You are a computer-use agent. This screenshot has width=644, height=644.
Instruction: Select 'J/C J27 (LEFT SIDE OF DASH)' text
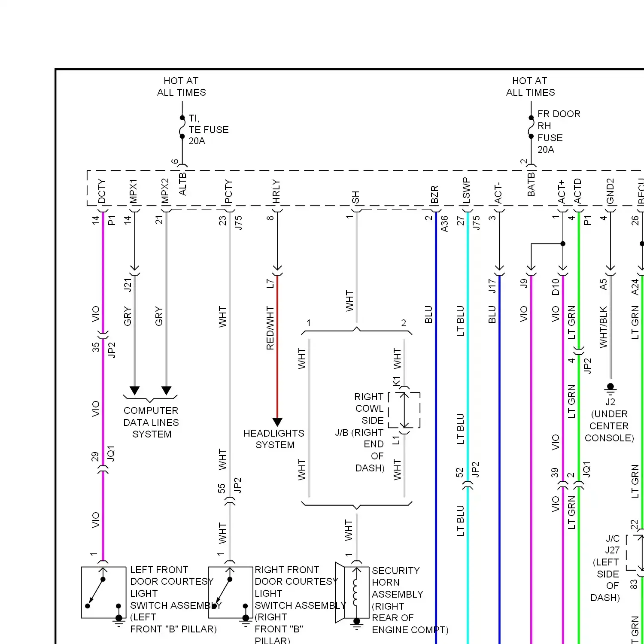tap(606, 568)
